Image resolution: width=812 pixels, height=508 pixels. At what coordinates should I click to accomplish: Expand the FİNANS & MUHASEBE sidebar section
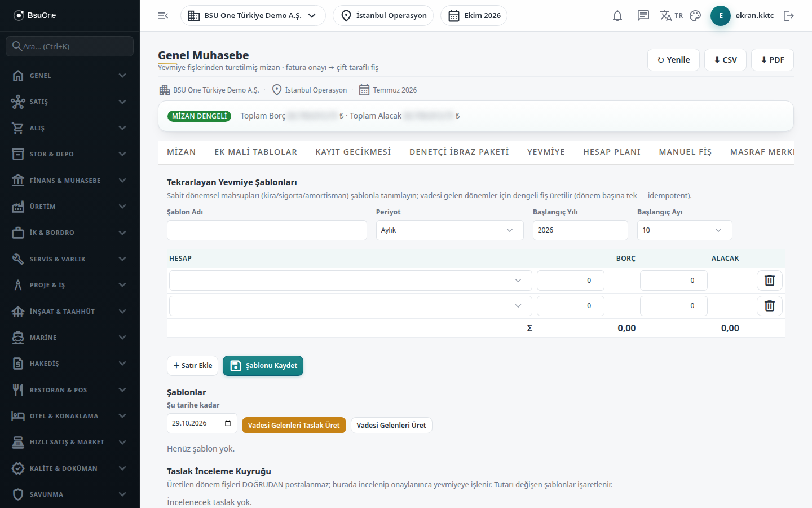point(70,181)
